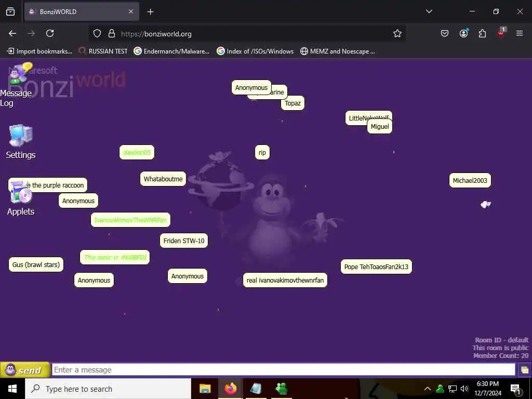Viewport: 532px width, 399px height.
Task: Click the Topaz name tag
Action: tap(292, 103)
